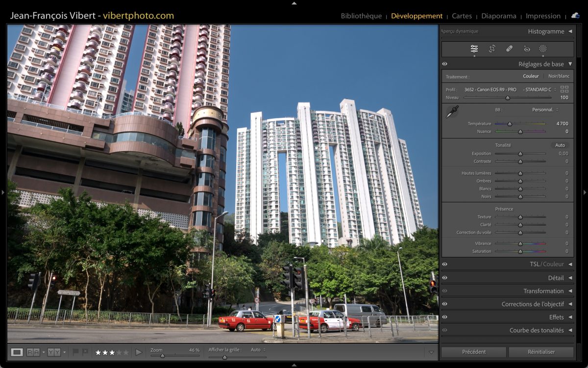Set treatment to Noir/blanc
Screen dimensions: 588x368
559,76
